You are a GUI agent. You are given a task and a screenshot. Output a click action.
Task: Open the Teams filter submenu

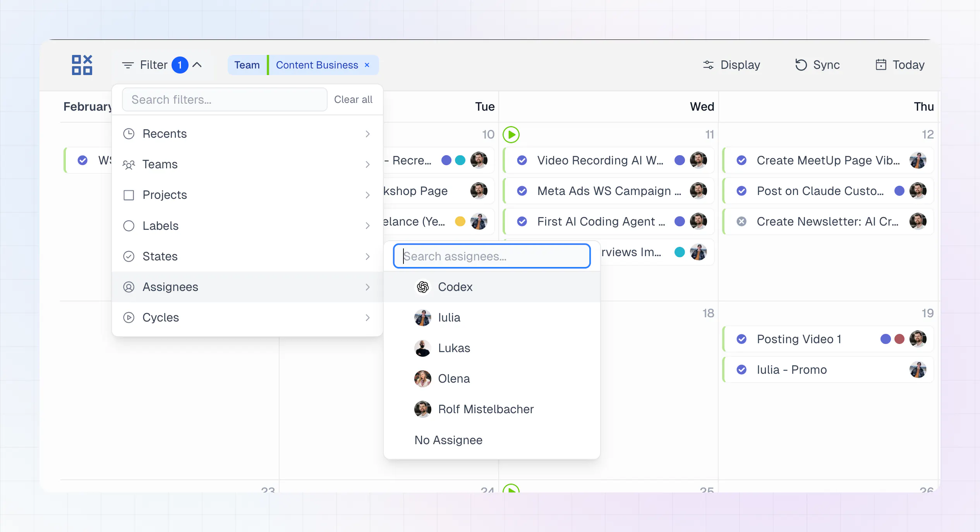point(247,164)
